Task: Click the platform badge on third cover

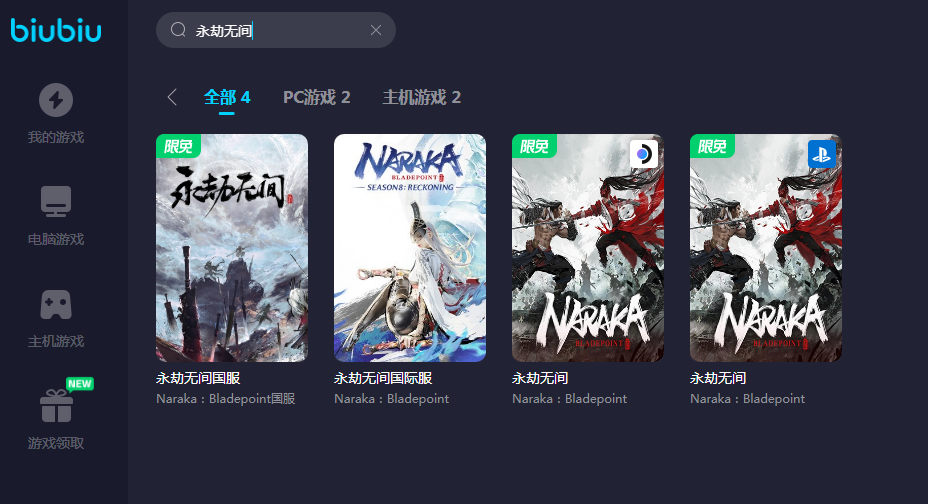Action: (644, 154)
